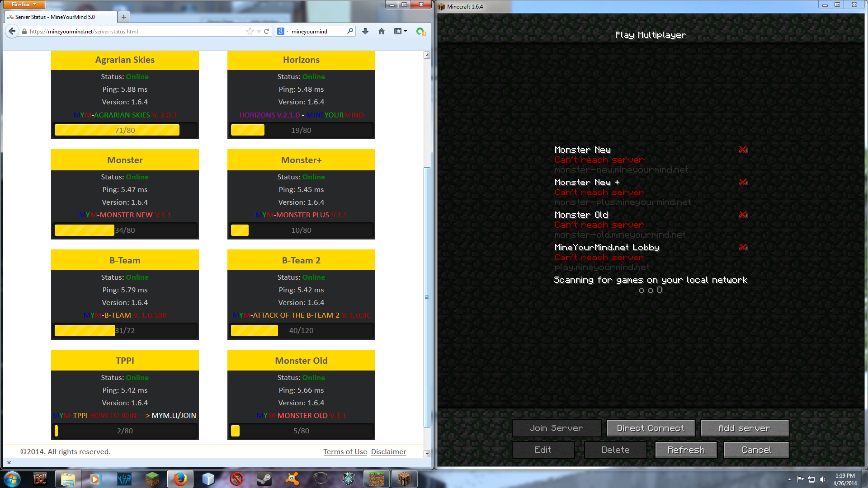Click Direct Connect in Minecraft
Screen dimensions: 868x488
[x=651, y=428]
